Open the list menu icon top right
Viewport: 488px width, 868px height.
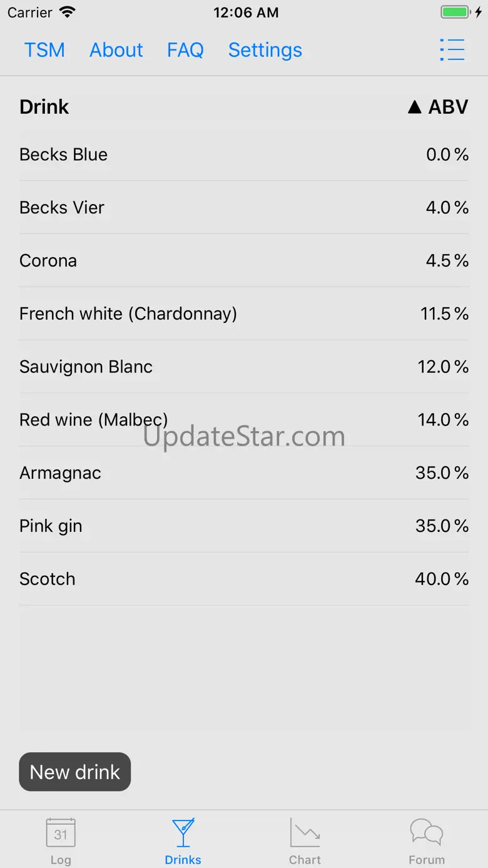pyautogui.click(x=452, y=50)
